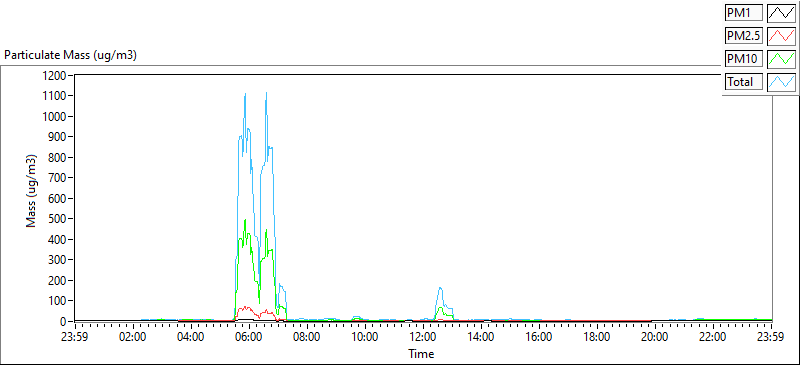Click the 22:00 time axis label

point(713,337)
